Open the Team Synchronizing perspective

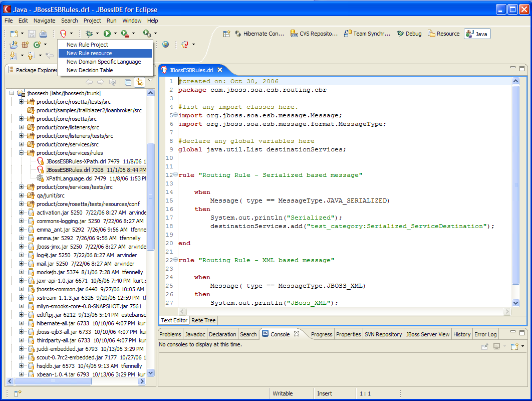[x=367, y=34]
